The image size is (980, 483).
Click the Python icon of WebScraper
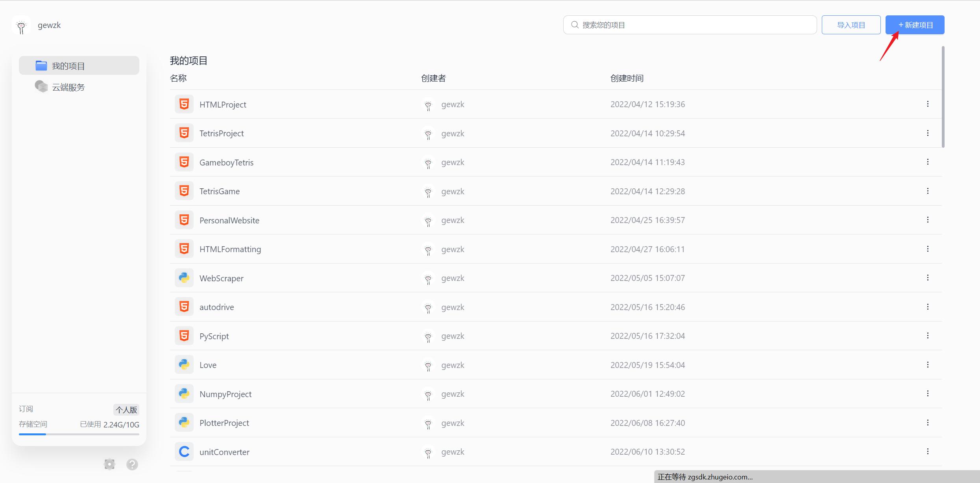click(x=184, y=278)
